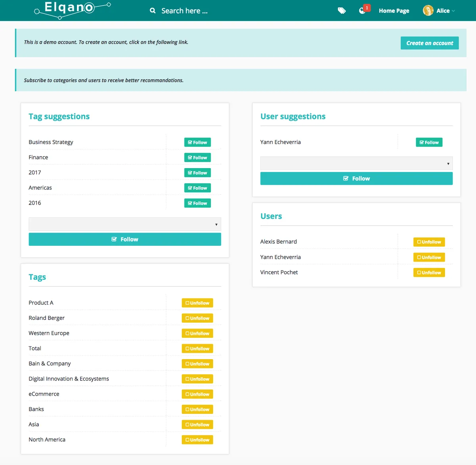Open the tag suggestions dropdown

point(125,224)
